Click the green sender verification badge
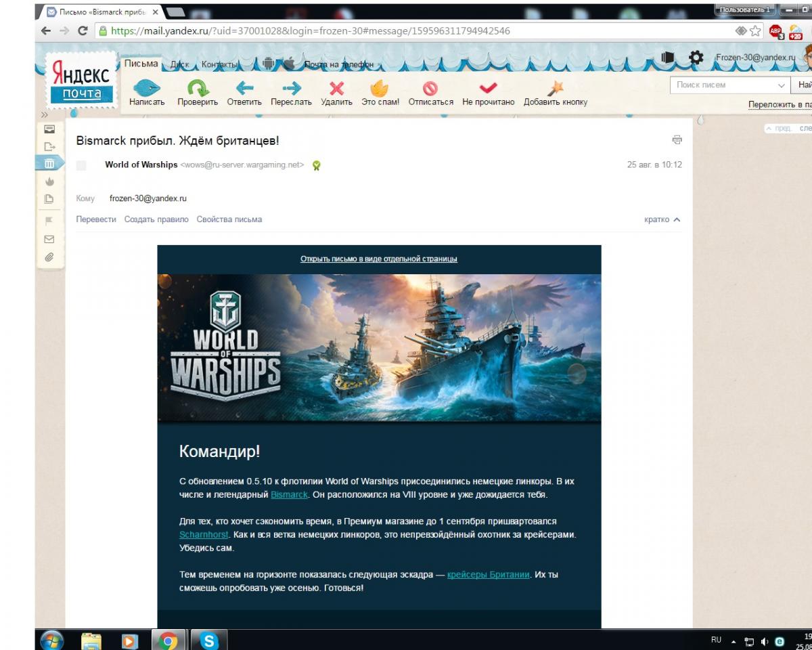Viewport: 812px width, 650px height. point(316,165)
